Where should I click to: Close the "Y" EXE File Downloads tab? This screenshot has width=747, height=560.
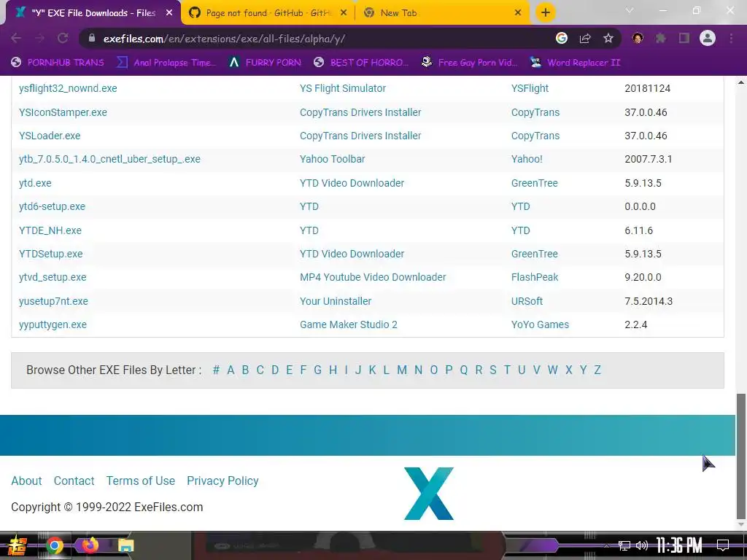[x=169, y=13]
